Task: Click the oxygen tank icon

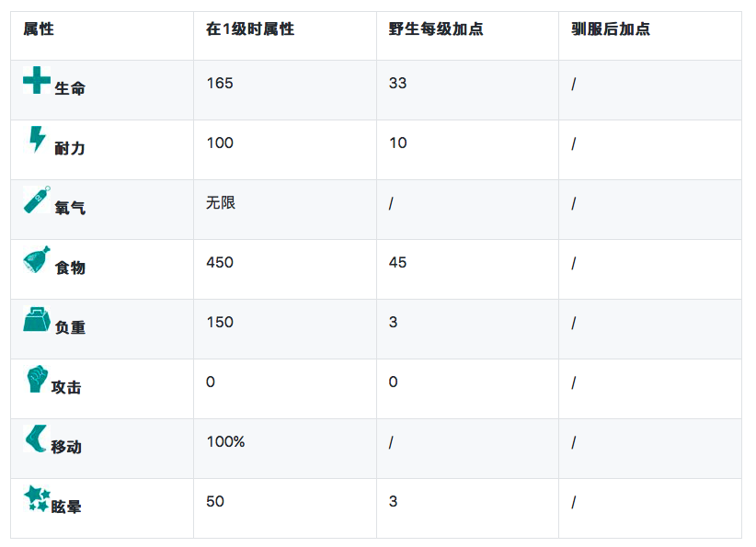Action: [37, 199]
